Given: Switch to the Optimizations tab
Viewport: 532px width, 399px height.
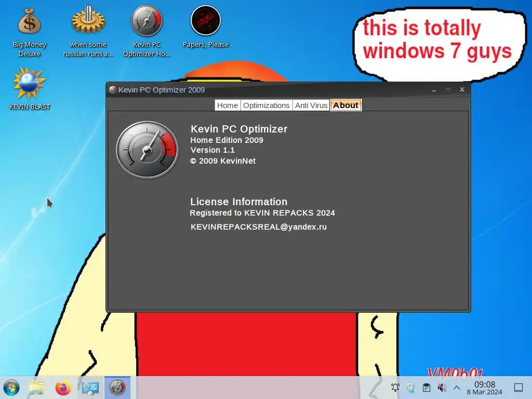Looking at the screenshot, I should click(x=267, y=105).
